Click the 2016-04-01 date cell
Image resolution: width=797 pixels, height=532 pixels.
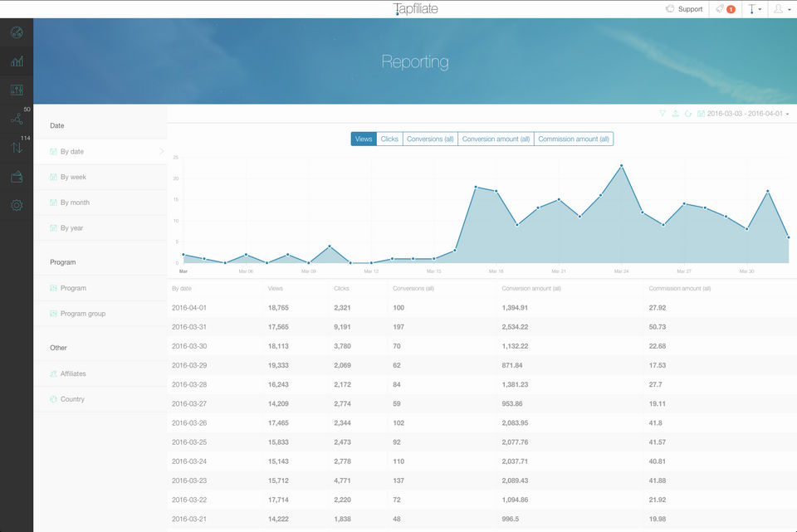pyautogui.click(x=189, y=307)
